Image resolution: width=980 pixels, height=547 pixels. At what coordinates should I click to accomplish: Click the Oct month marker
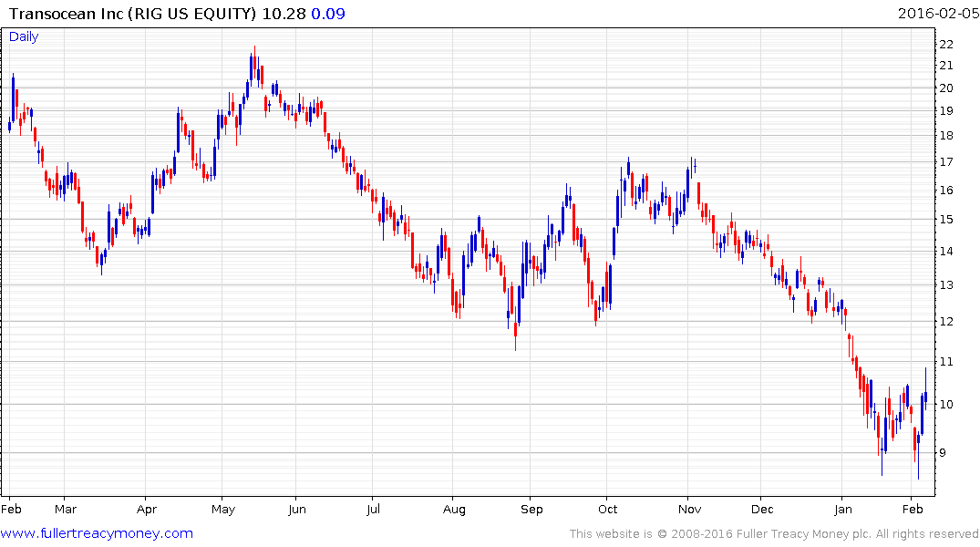tap(608, 509)
